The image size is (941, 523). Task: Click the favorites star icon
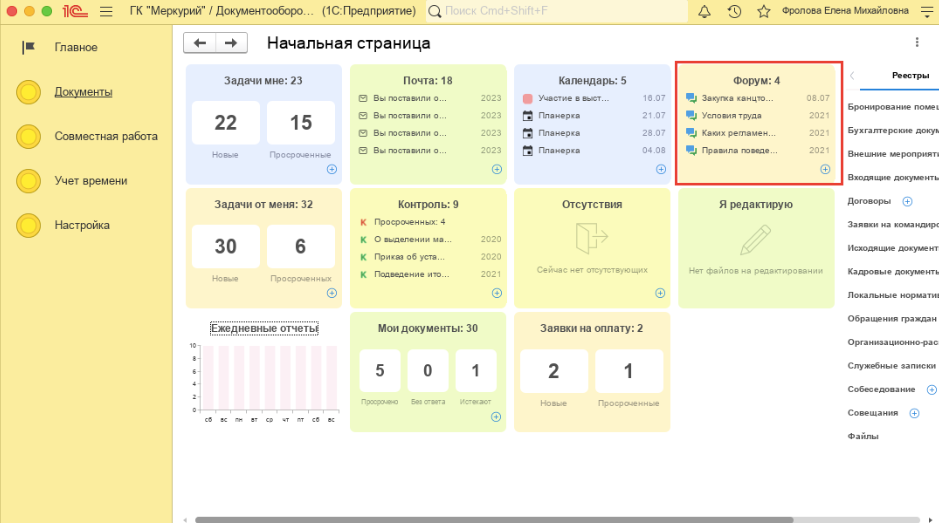[x=764, y=11]
